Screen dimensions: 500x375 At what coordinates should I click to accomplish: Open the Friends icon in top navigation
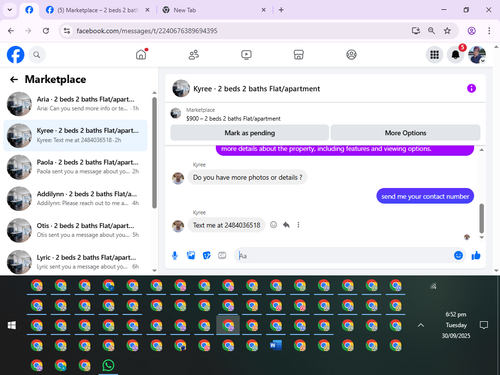tap(194, 55)
